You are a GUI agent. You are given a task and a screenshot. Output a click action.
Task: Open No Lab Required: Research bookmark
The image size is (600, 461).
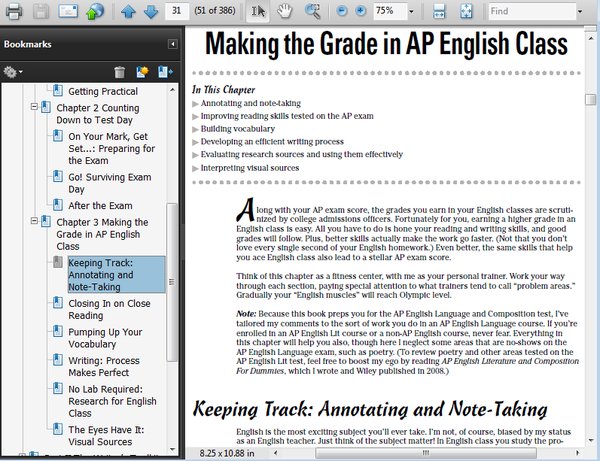pos(112,401)
